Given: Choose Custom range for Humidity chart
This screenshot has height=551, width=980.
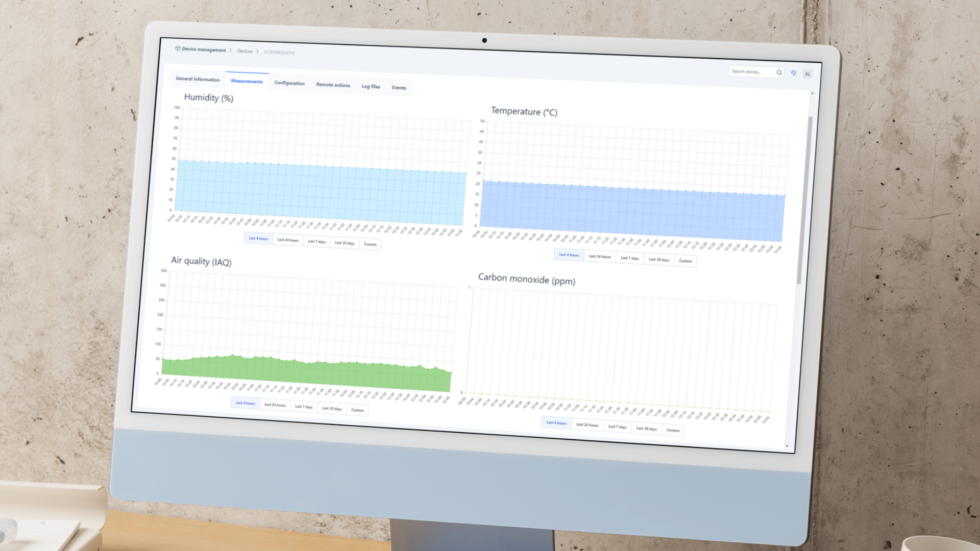Looking at the screenshot, I should coord(370,244).
